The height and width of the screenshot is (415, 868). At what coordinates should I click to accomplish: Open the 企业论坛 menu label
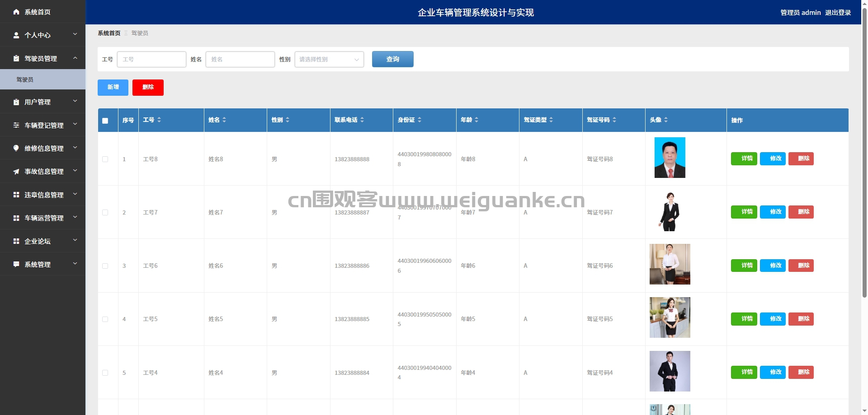point(38,242)
